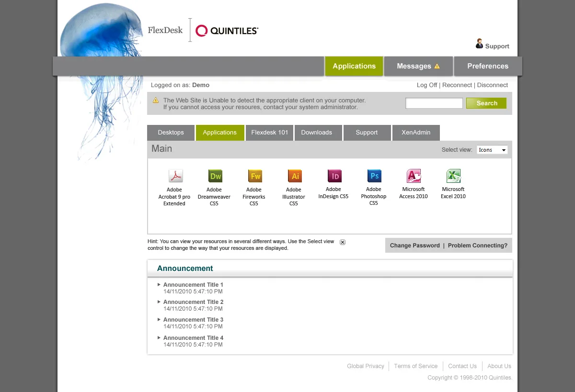Screen dimensions: 575x392
Task: Click Change Password
Action: [415, 246]
